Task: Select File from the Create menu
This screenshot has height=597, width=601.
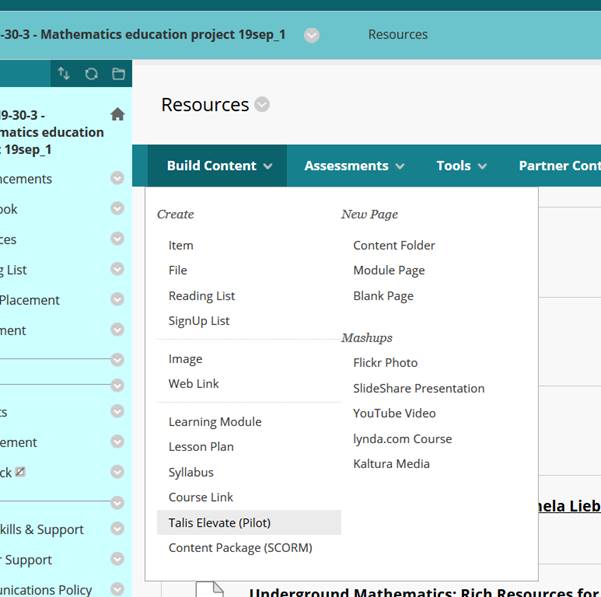Action: [178, 270]
